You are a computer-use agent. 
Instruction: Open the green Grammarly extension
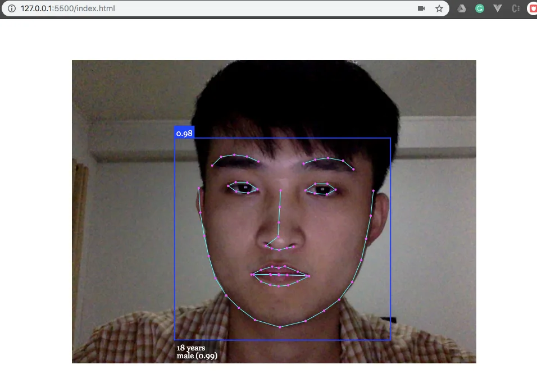(x=480, y=8)
